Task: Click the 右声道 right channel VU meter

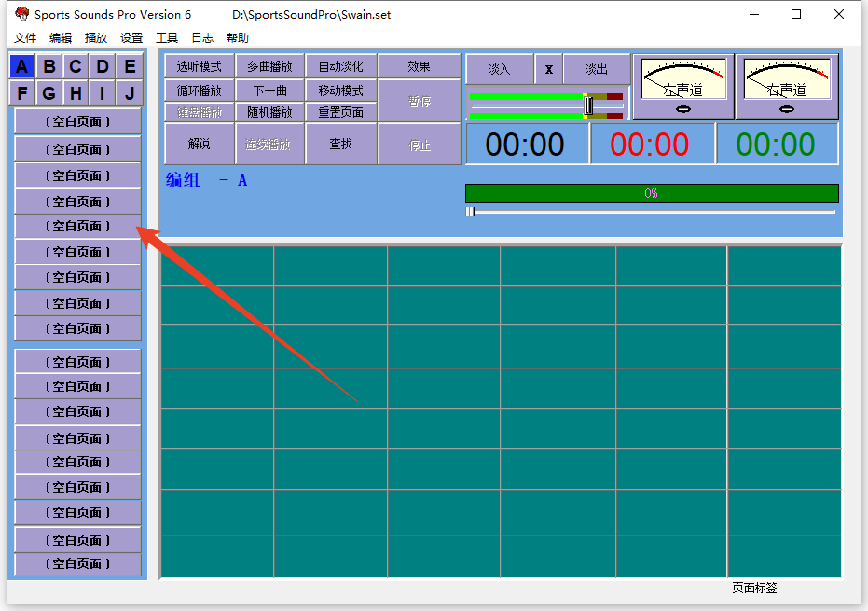Action: 786,87
